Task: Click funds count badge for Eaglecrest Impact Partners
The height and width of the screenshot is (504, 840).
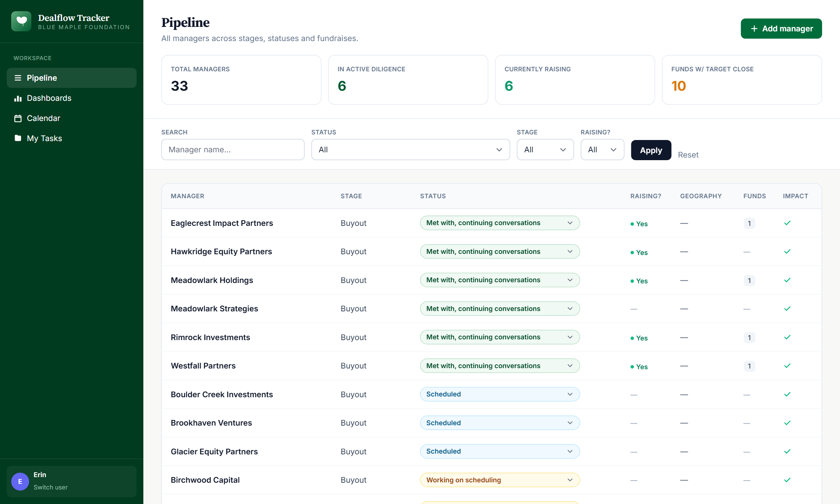Action: click(x=749, y=224)
